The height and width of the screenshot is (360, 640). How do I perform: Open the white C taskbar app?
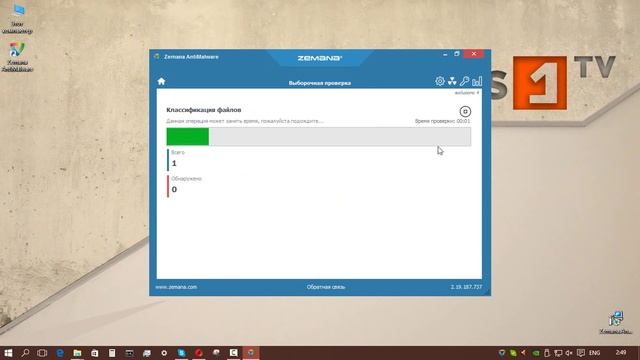233,353
